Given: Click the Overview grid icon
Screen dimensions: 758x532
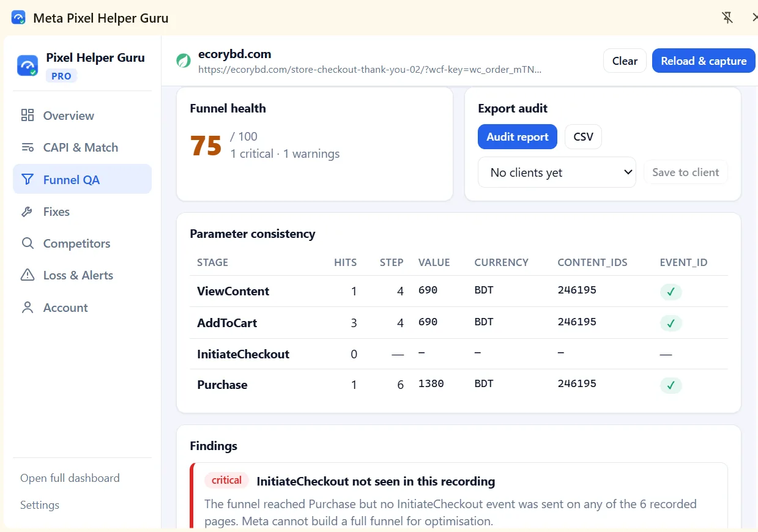Looking at the screenshot, I should (x=28, y=116).
